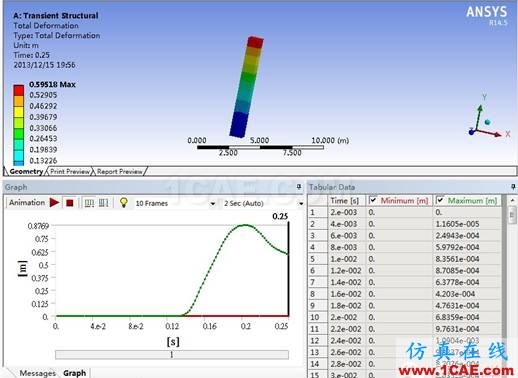518x378 pixels.
Task: Click the red legend color band
Action: 19,90
